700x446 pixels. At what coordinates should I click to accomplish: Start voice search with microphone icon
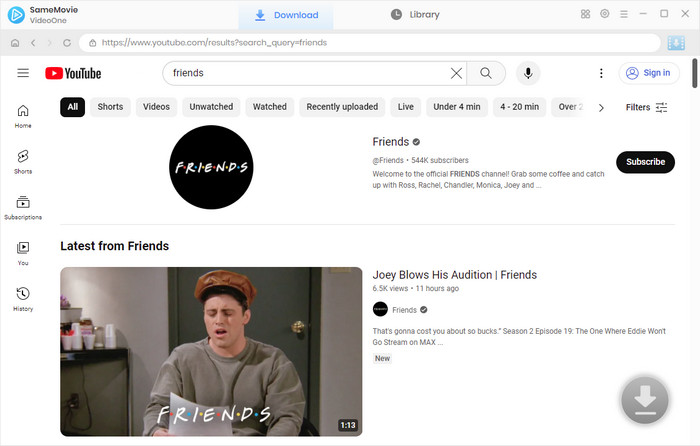pos(528,73)
